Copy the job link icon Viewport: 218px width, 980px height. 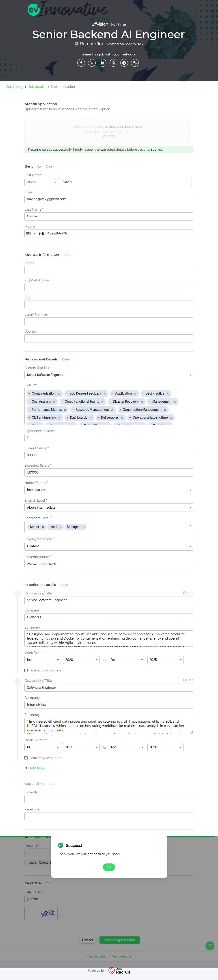click(x=135, y=63)
